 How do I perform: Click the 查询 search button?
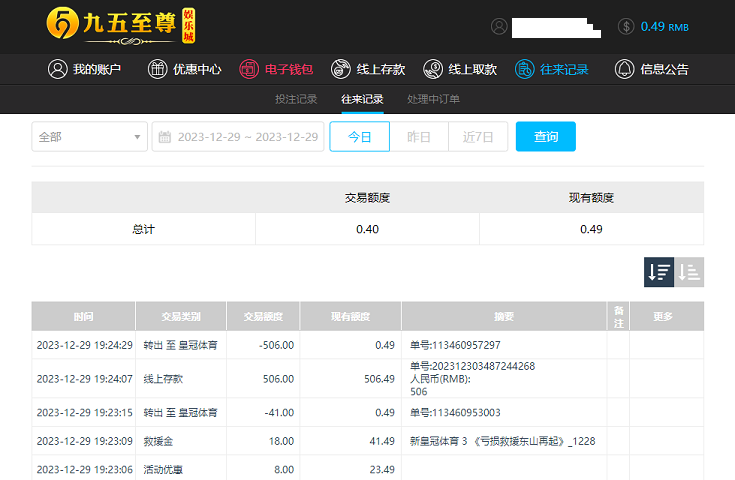coord(545,137)
